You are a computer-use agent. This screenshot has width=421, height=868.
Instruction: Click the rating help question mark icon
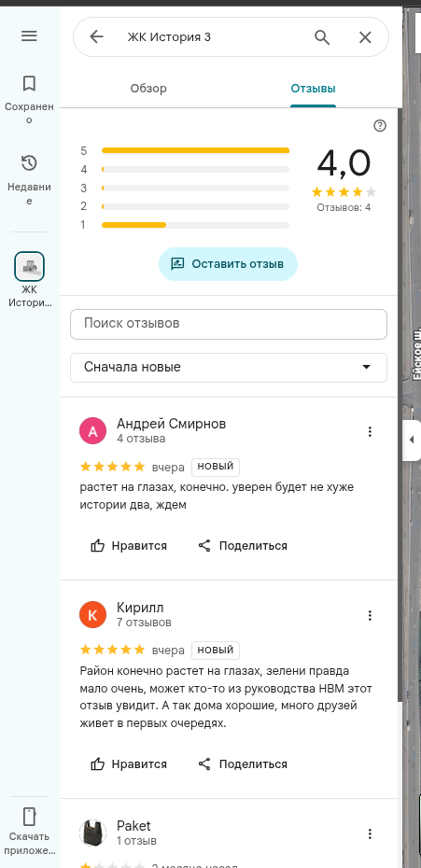379,126
